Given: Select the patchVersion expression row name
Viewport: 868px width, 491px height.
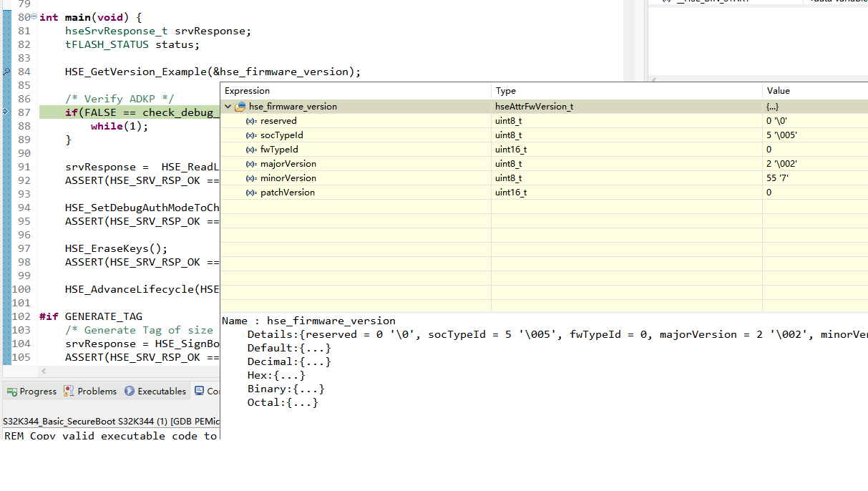Looking at the screenshot, I should click(288, 193).
